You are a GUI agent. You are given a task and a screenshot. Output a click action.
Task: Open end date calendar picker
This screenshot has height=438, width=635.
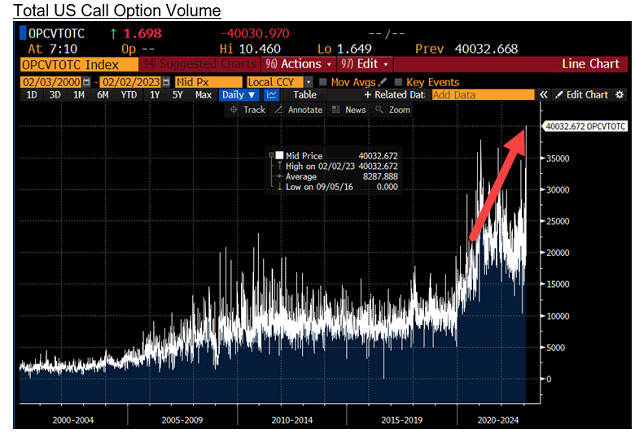pos(166,82)
